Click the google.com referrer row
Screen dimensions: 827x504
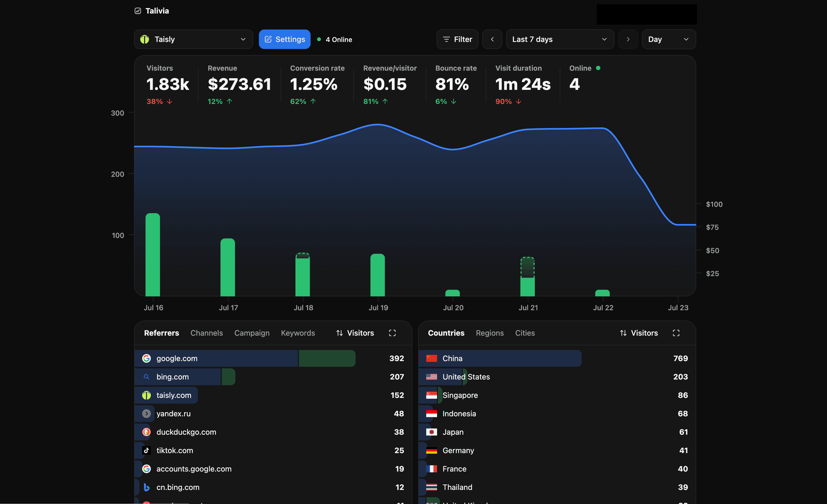(x=273, y=358)
